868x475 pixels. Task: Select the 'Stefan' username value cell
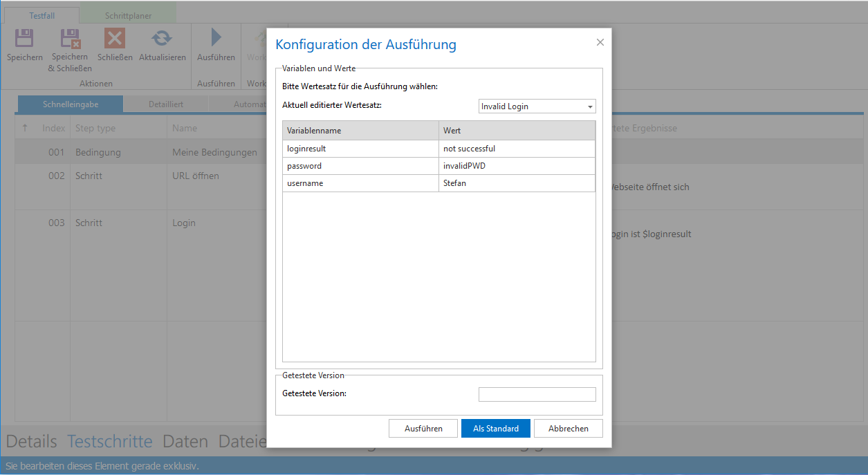pyautogui.click(x=516, y=183)
